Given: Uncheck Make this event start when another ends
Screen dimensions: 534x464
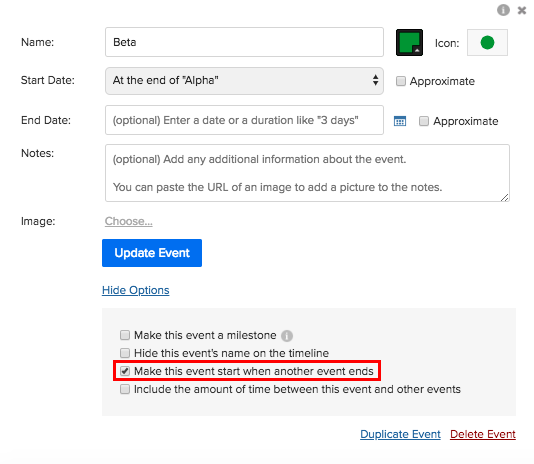Looking at the screenshot, I should point(125,371).
